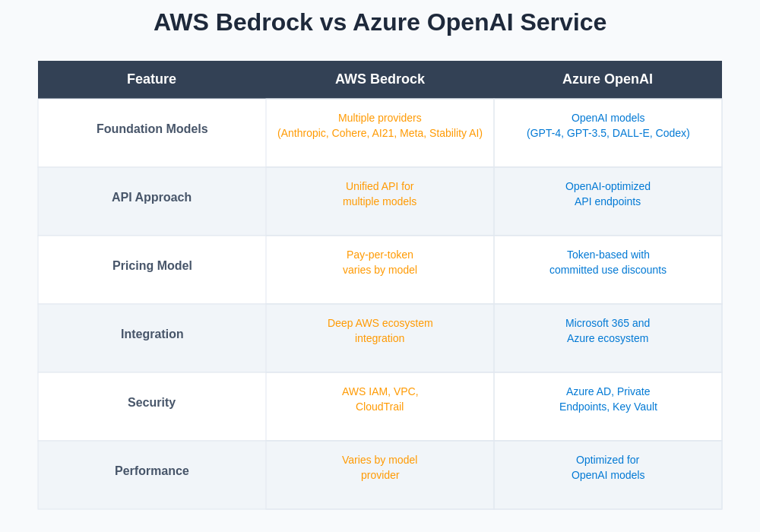
Task: Click the Multiple providers cell
Action: 380,126
